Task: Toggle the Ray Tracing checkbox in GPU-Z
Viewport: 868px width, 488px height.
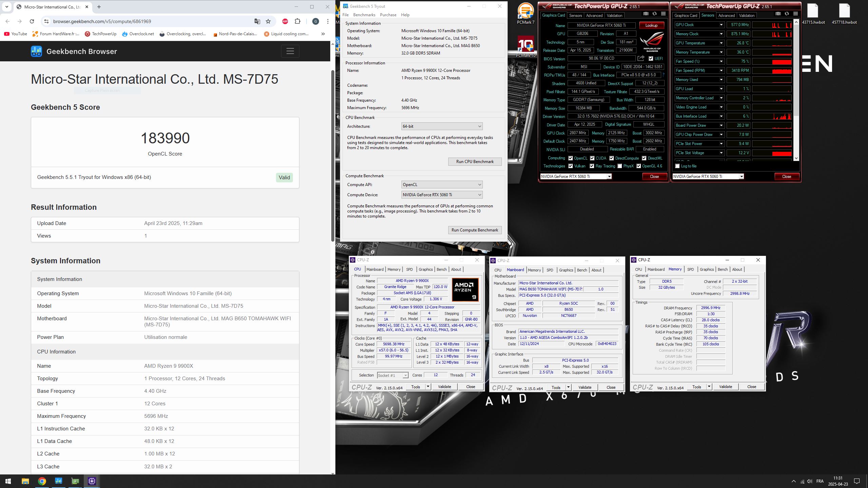Action: click(592, 166)
